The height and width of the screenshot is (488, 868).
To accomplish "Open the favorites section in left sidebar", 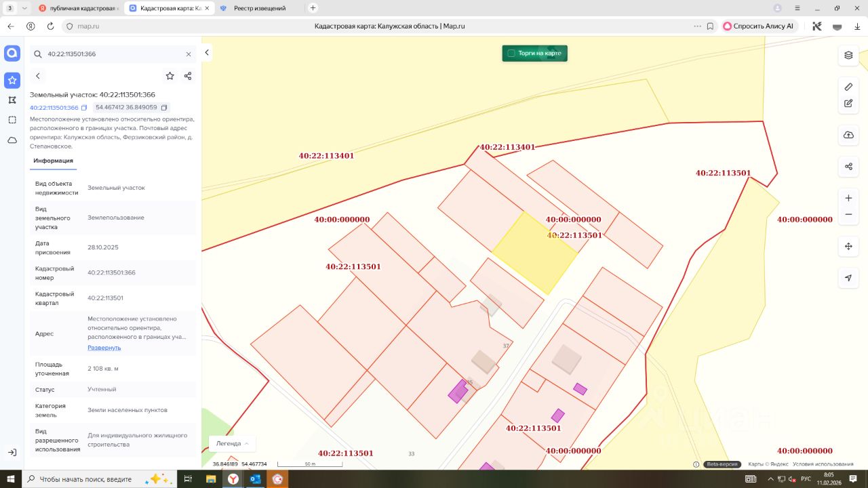I will (x=12, y=81).
